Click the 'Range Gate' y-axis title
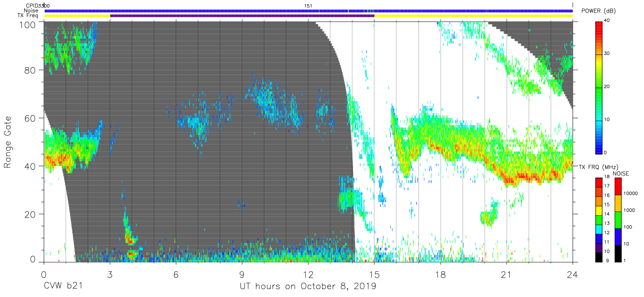The width and height of the screenshot is (644, 297). 8,141
